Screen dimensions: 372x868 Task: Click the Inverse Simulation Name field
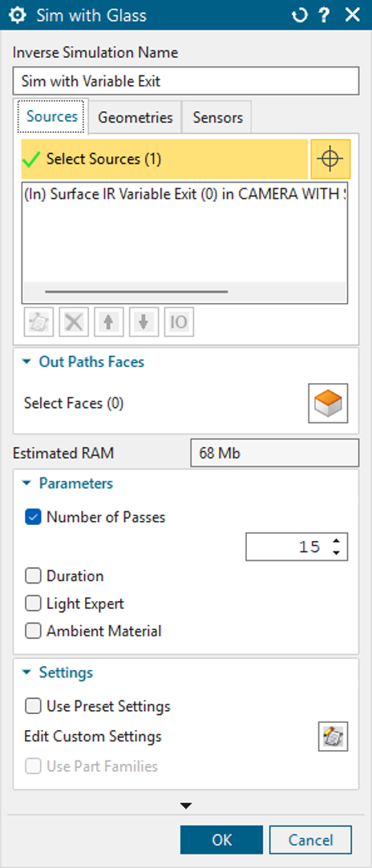(x=186, y=82)
